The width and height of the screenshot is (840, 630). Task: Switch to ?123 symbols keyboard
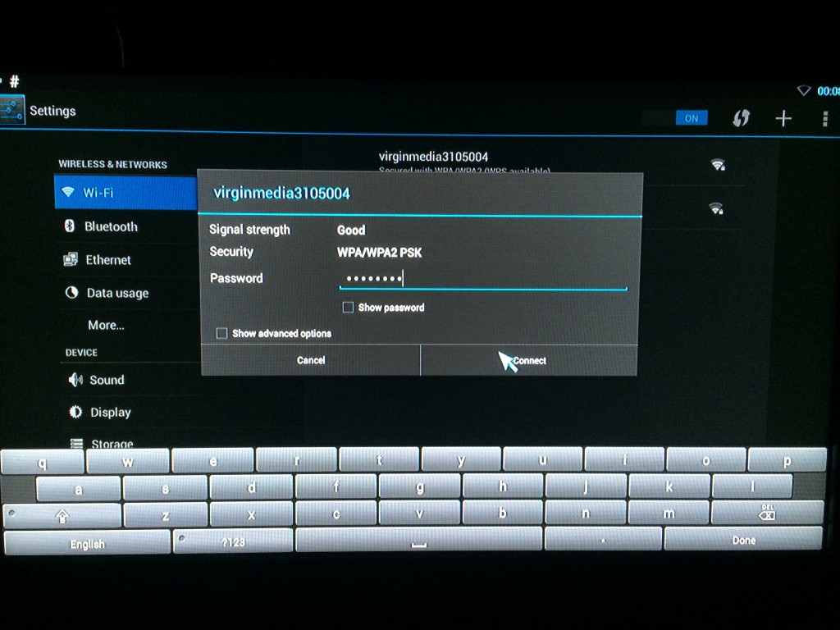pyautogui.click(x=233, y=542)
